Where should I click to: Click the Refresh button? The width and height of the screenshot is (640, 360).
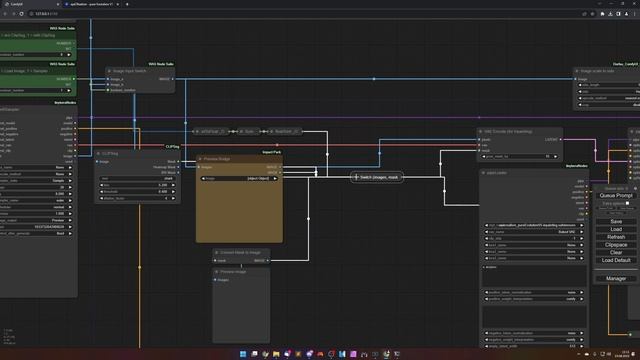(616, 237)
